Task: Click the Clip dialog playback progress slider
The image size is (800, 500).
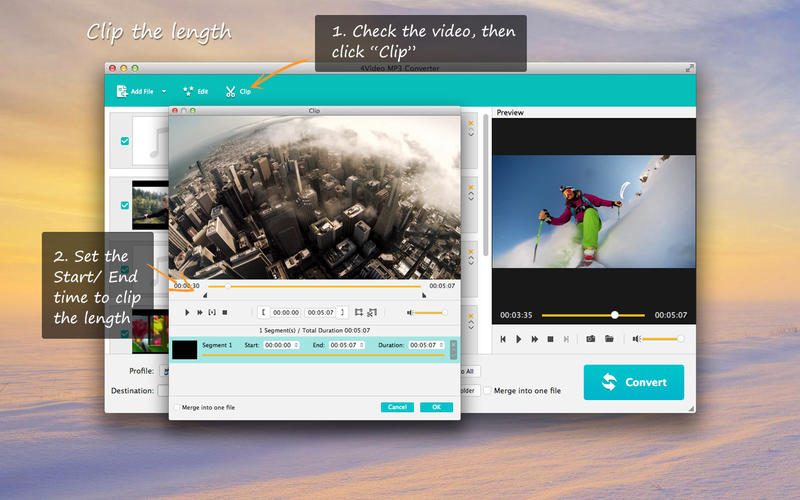Action: click(314, 286)
